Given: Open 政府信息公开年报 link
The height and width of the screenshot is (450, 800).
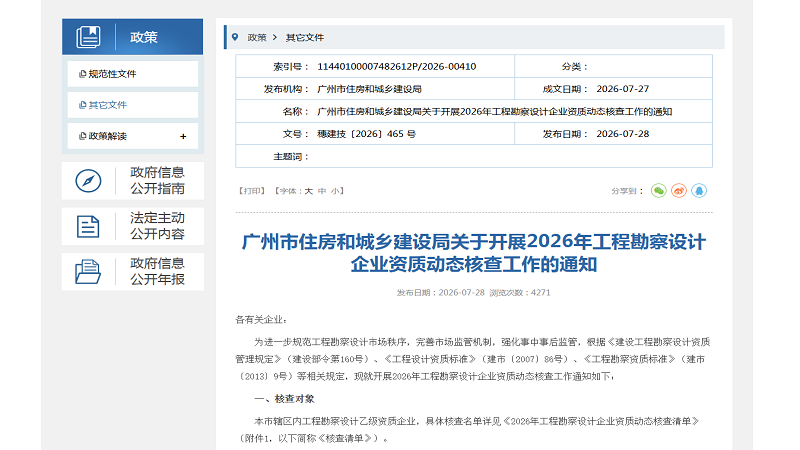Looking at the screenshot, I should [x=157, y=271].
